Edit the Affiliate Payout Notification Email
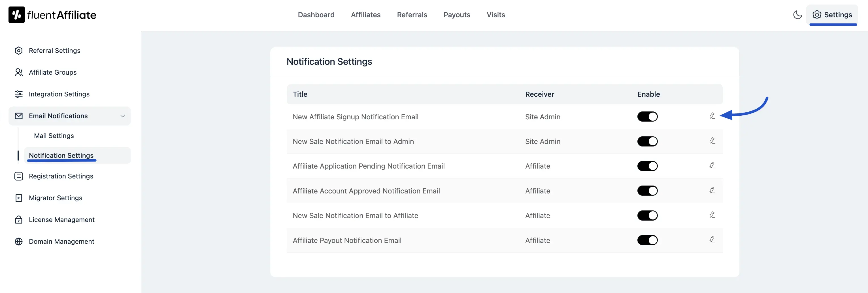The image size is (868, 293). [712, 240]
